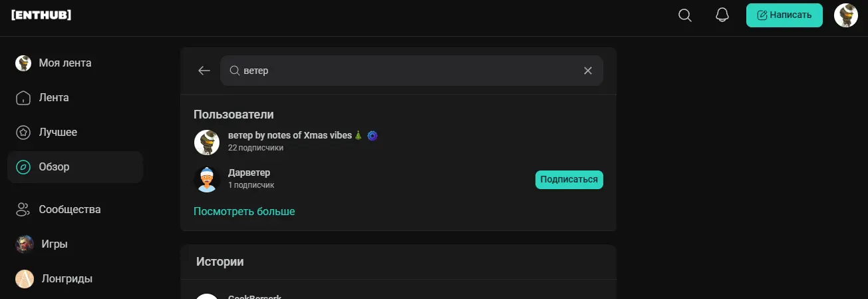This screenshot has width=868, height=299.
Task: Open Сообщества people icon
Action: click(23, 210)
